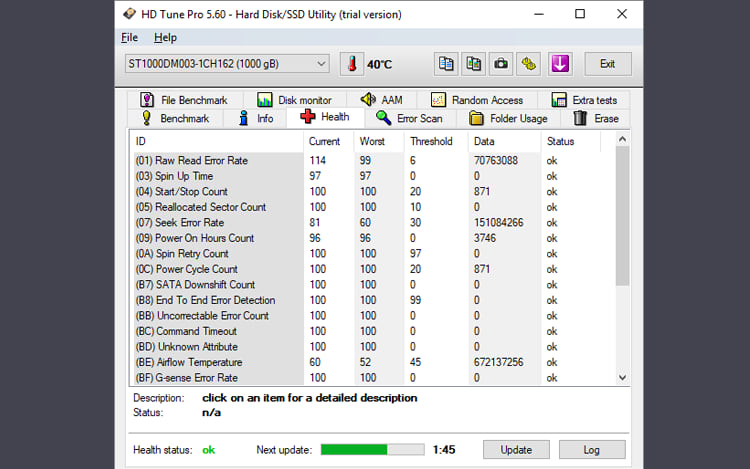This screenshot has height=469, width=750.
Task: Click the camera save screenshot icon
Action: [x=501, y=64]
